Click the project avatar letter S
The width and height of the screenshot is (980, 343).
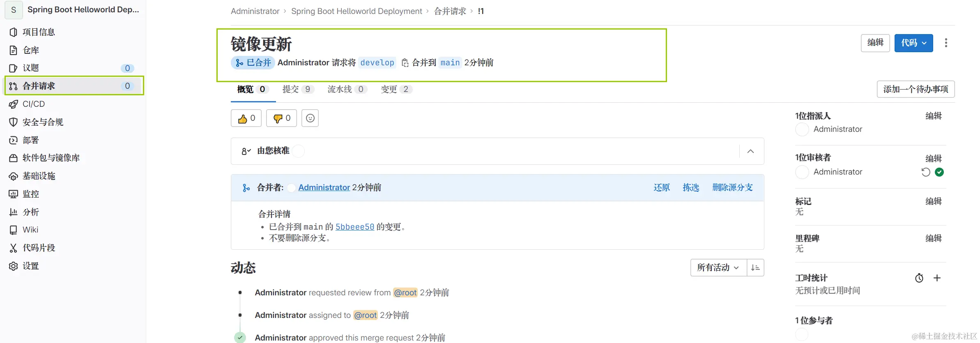(x=14, y=10)
